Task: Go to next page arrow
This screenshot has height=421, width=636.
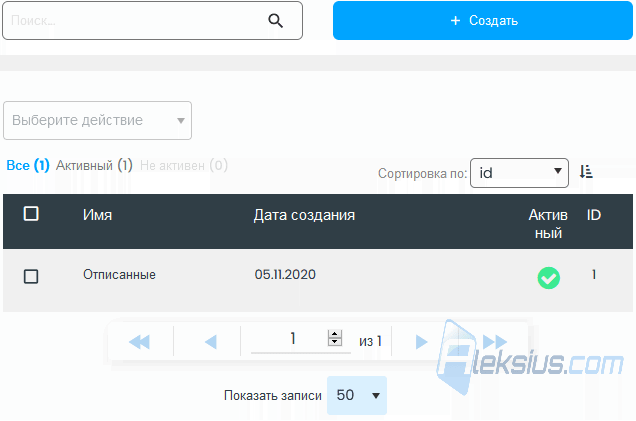Action: 421,342
